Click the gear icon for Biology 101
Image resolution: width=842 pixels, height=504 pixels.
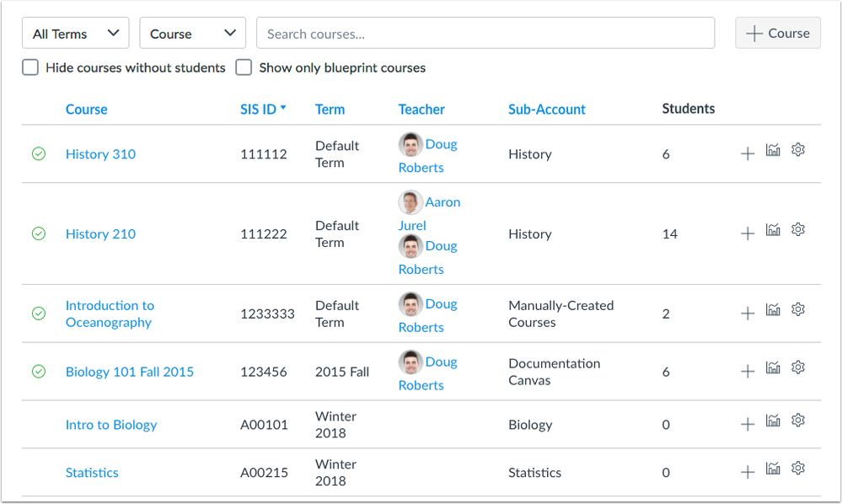click(x=797, y=367)
